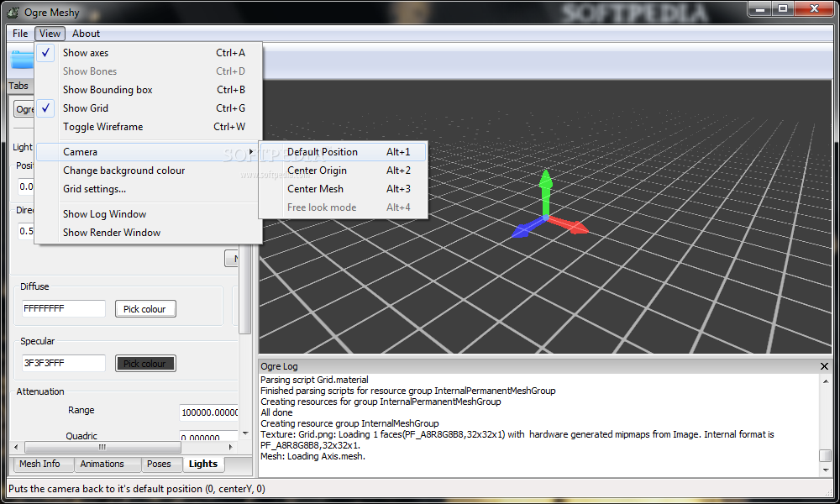Open the About menu
Image resolution: width=840 pixels, height=504 pixels.
tap(87, 34)
